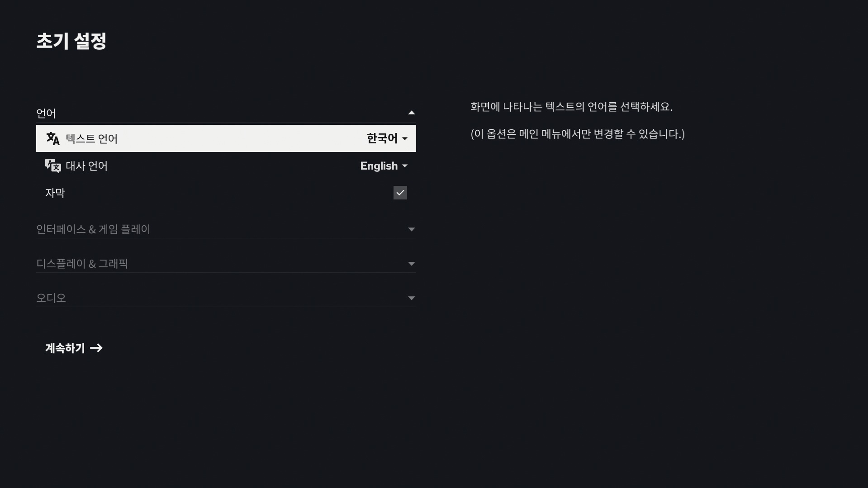Image resolution: width=868 pixels, height=488 pixels.
Task: Open the 디스플레이 & 그래픽 section label
Action: point(82,264)
